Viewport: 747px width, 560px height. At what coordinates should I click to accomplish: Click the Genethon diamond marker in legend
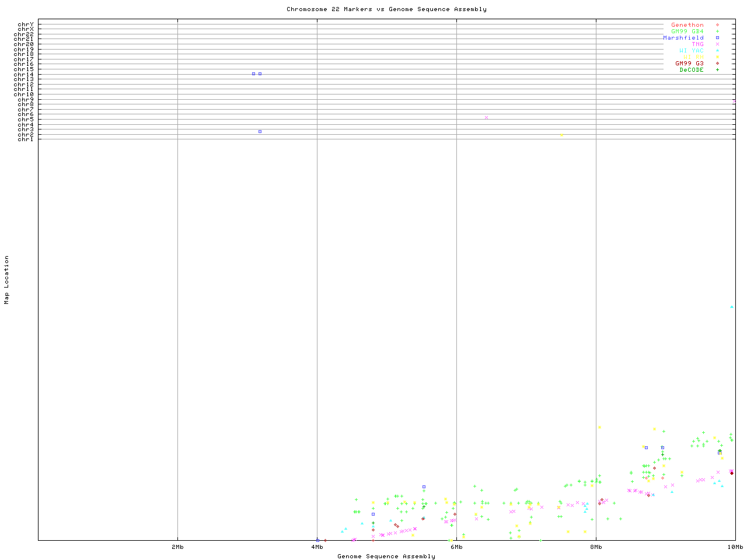click(717, 25)
